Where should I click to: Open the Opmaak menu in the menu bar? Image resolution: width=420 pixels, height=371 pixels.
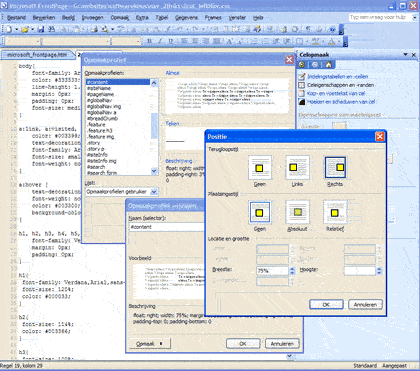(119, 18)
